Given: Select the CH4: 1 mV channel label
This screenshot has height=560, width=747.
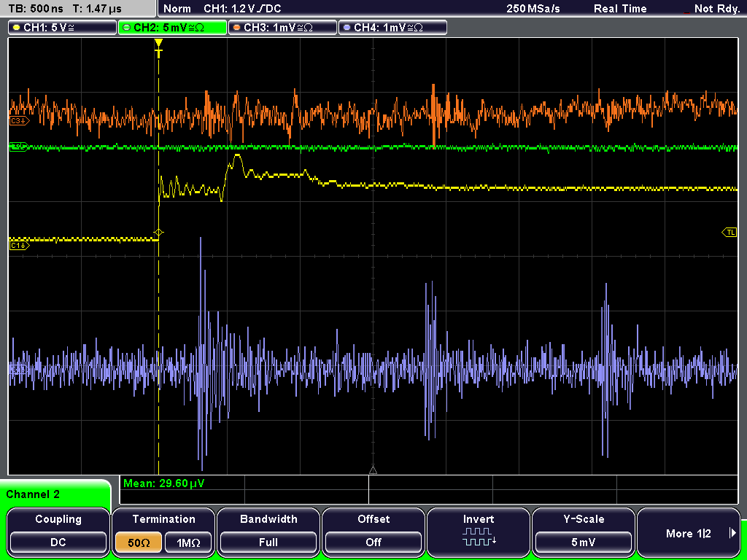Looking at the screenshot, I should (392, 28).
